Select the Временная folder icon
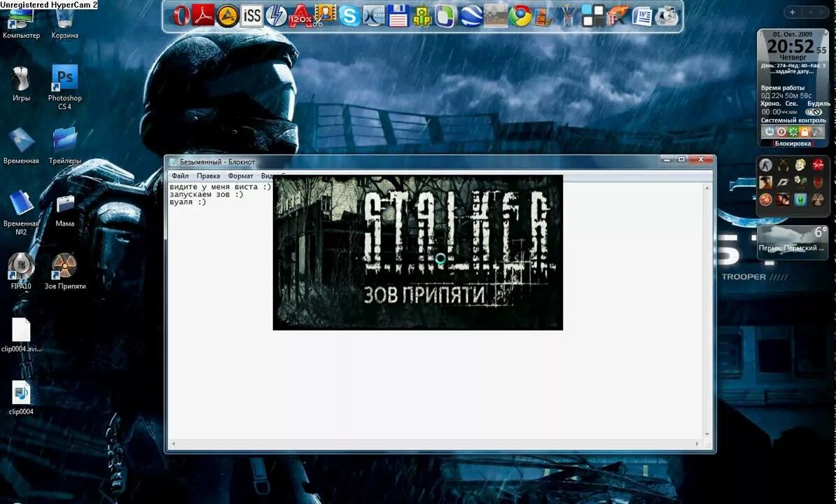Screen dimensions: 836x504 click(21, 146)
